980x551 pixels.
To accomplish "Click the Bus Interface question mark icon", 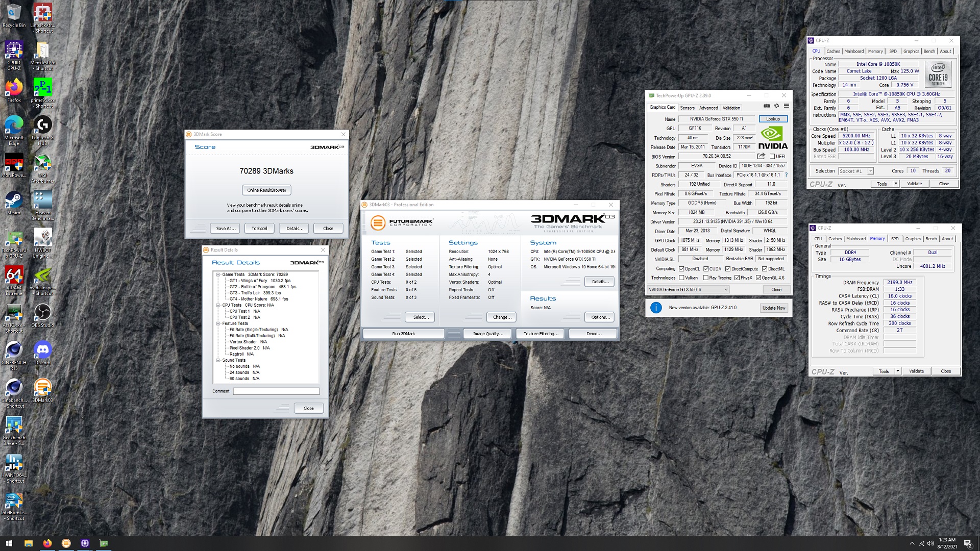I will pos(786,175).
